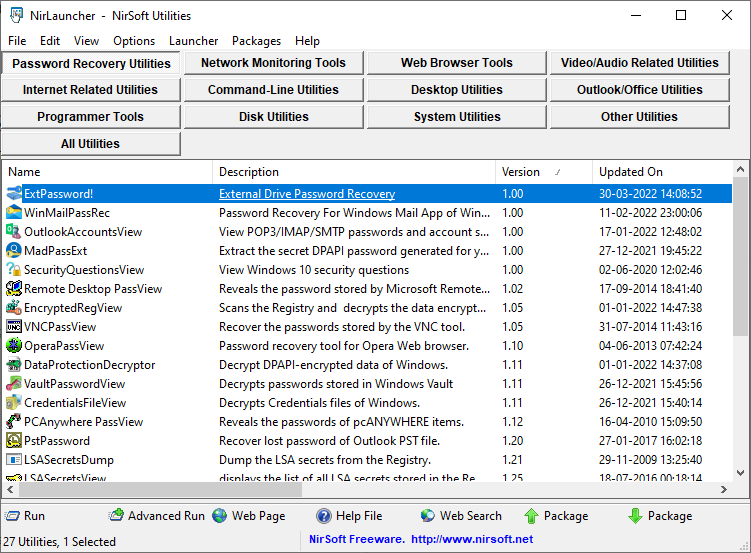Click the External Drive Password Recovery link

point(306,194)
